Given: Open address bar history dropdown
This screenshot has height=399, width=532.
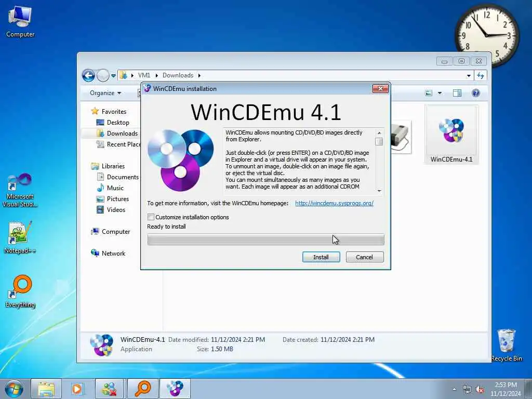Looking at the screenshot, I should click(469, 76).
